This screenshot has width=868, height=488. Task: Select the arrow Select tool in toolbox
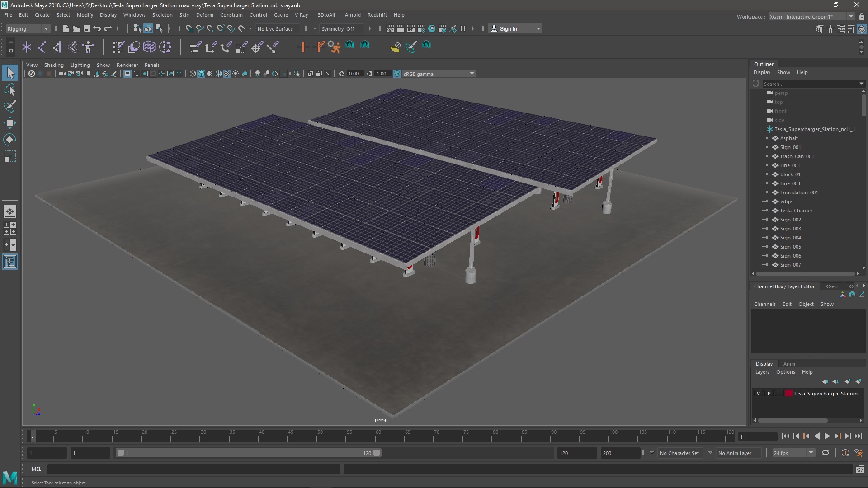(10, 73)
